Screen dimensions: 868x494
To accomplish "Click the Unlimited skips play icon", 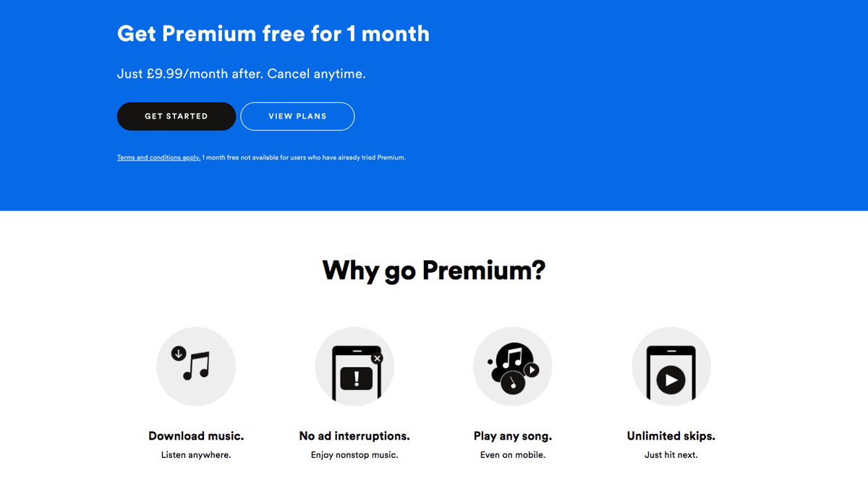I will click(671, 366).
